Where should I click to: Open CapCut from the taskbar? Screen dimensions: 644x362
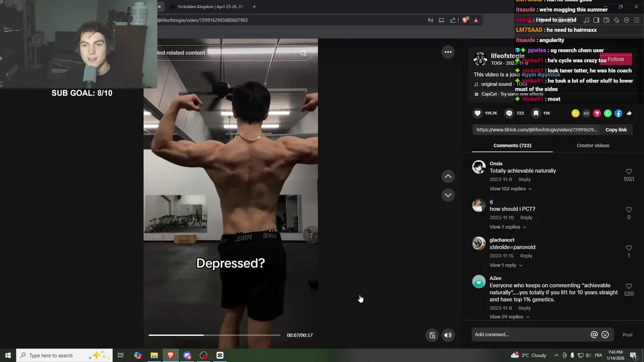click(220, 355)
